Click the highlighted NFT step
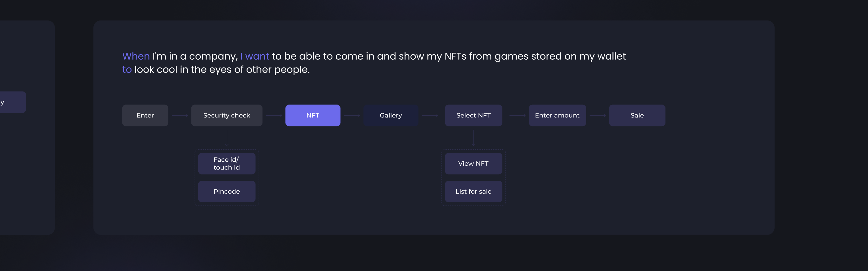868x271 pixels. [313, 115]
